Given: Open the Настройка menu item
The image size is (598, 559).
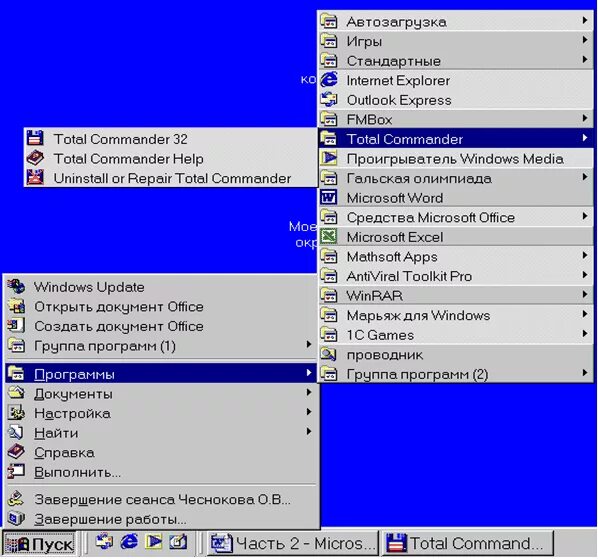Looking at the screenshot, I should (161, 413).
